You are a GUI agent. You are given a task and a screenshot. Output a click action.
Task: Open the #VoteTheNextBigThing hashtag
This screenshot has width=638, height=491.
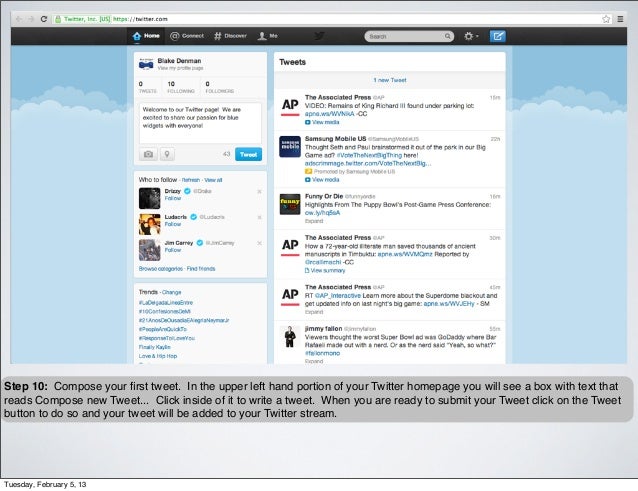[369, 155]
